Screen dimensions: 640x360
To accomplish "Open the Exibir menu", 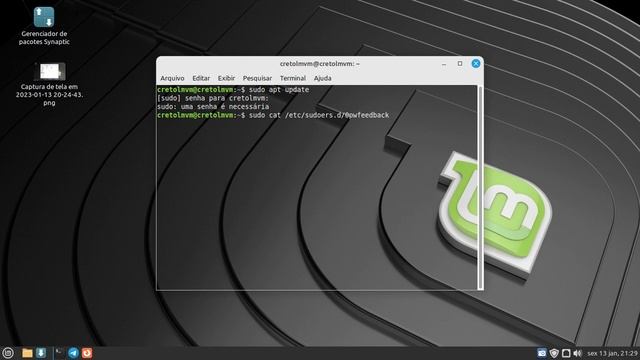I will (x=226, y=78).
